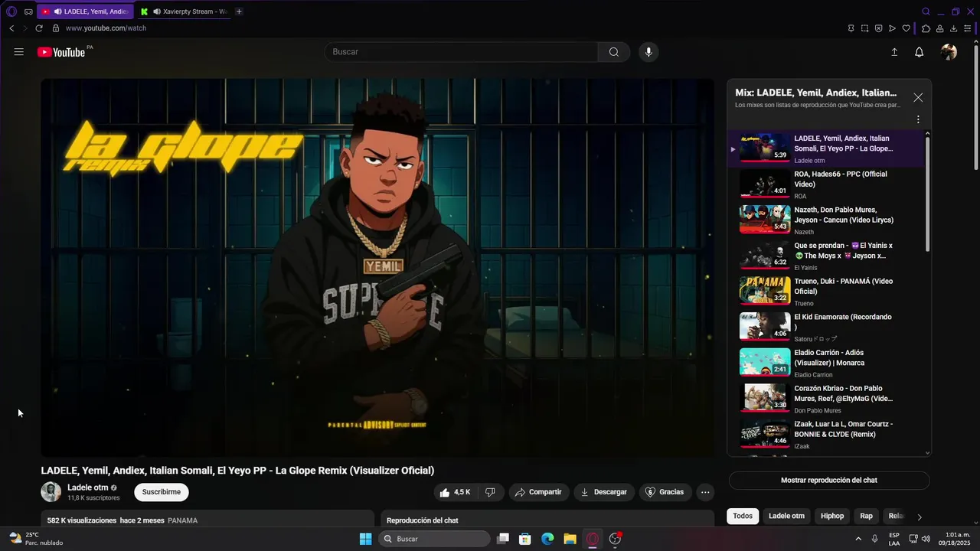
Task: Open the ad blocker shield icon
Action: [x=878, y=28]
